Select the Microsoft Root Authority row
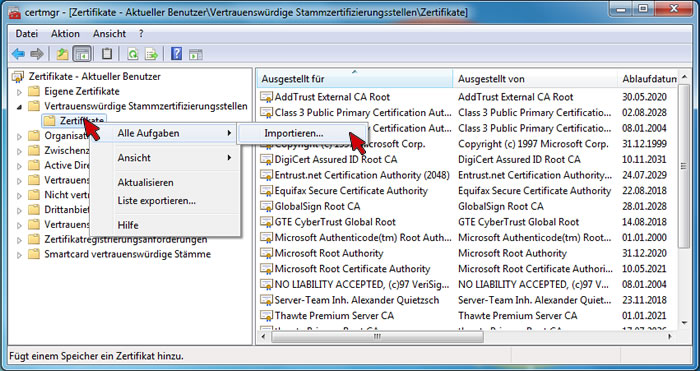This screenshot has height=371, width=700. [x=467, y=253]
